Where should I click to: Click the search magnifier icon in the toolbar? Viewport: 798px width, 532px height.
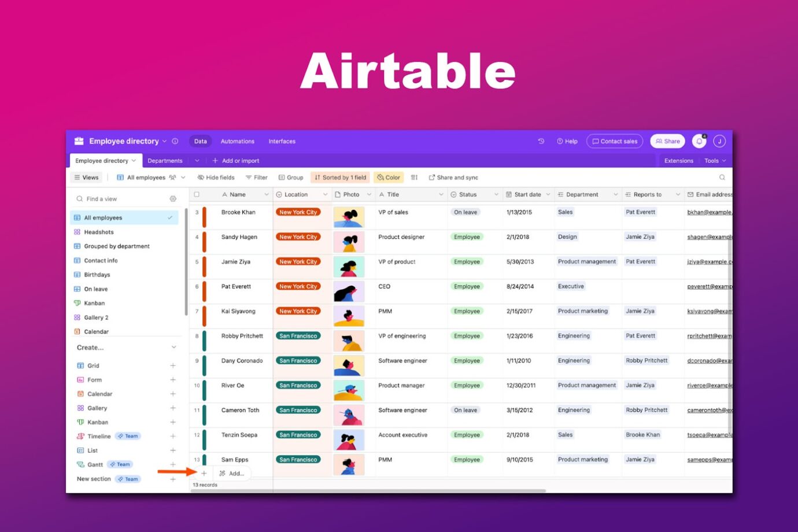click(x=722, y=178)
